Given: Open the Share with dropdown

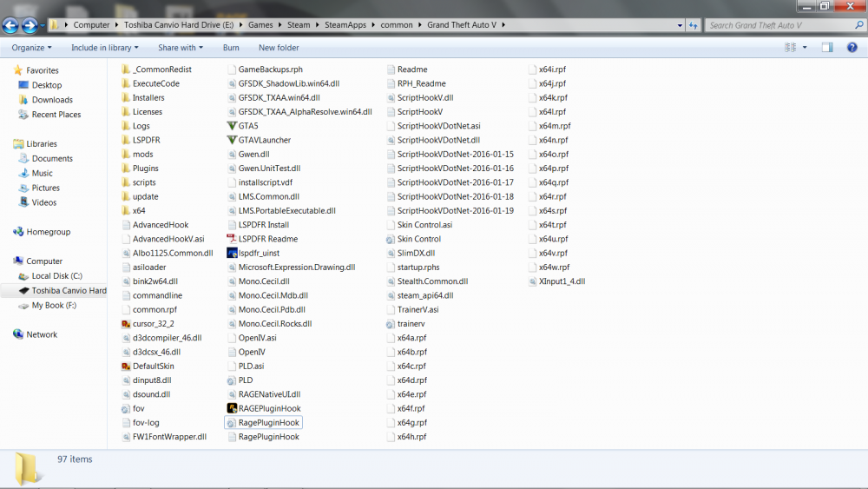Looking at the screenshot, I should (x=181, y=48).
